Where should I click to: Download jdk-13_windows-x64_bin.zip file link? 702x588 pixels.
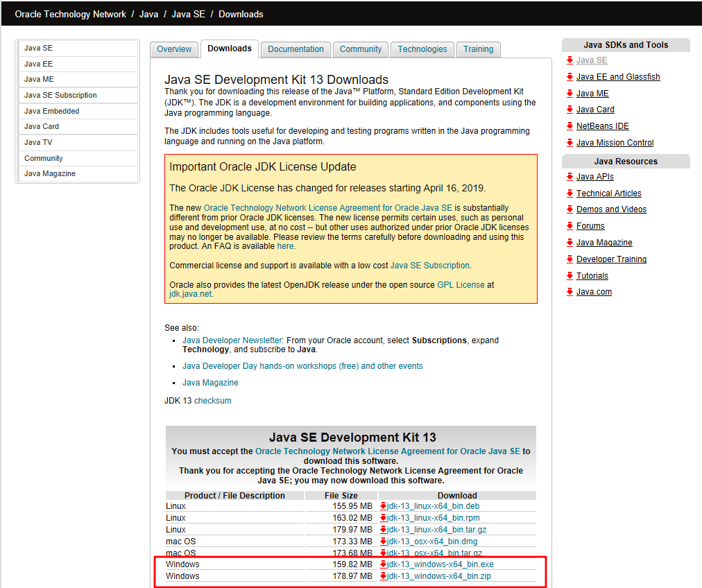439,576
